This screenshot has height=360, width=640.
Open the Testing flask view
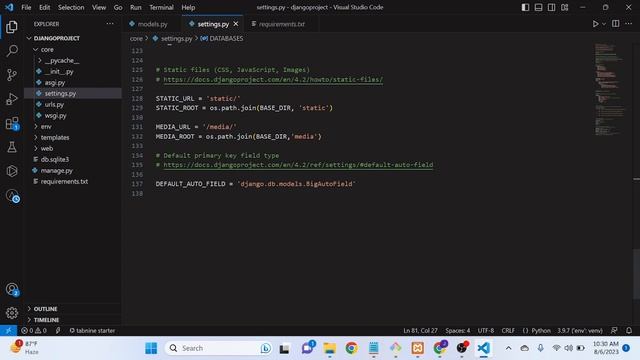(12, 147)
